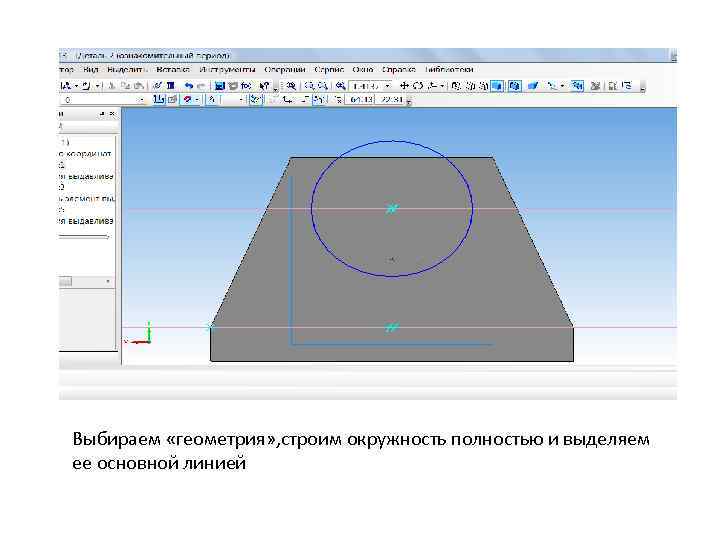Open the Справка menu

tap(399, 70)
